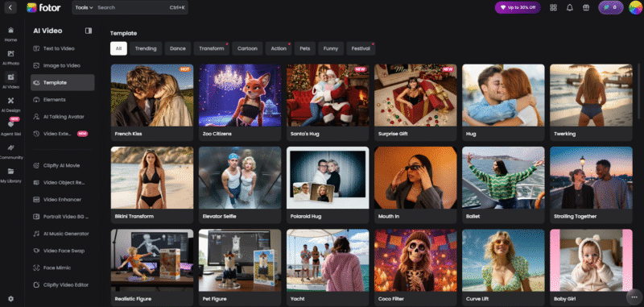The image size is (644, 307).
Task: Select the All template filter
Action: pyautogui.click(x=118, y=48)
